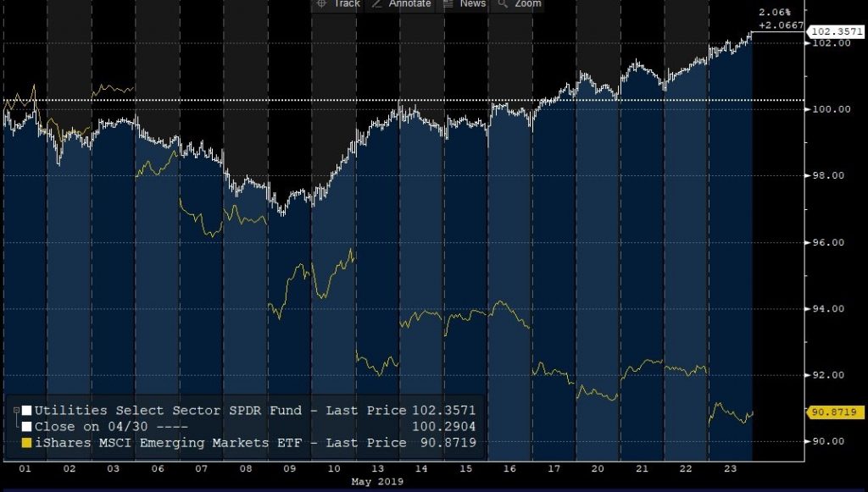Click the 92.00 y-axis label

click(x=828, y=375)
